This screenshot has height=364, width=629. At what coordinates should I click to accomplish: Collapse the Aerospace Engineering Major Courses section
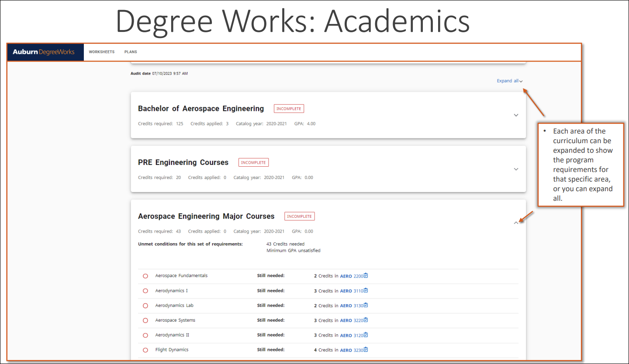pos(516,223)
